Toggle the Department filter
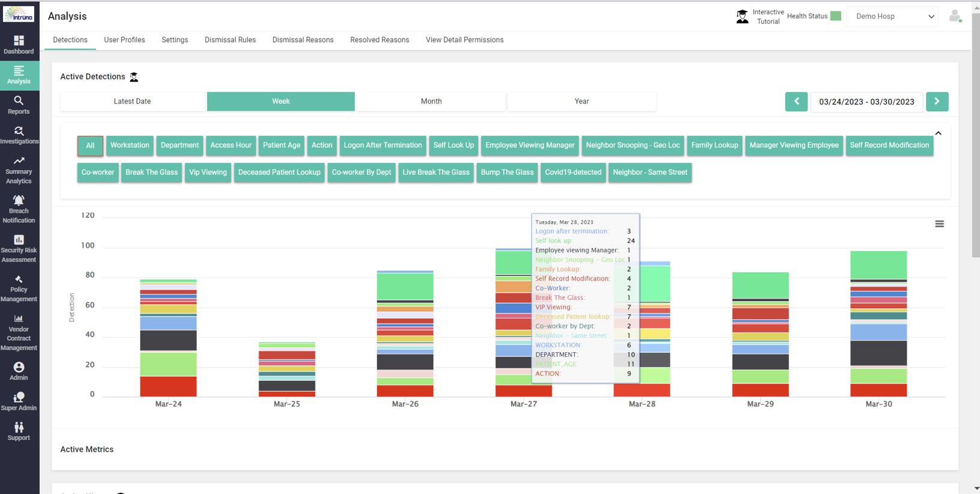Image resolution: width=980 pixels, height=494 pixels. pos(180,145)
